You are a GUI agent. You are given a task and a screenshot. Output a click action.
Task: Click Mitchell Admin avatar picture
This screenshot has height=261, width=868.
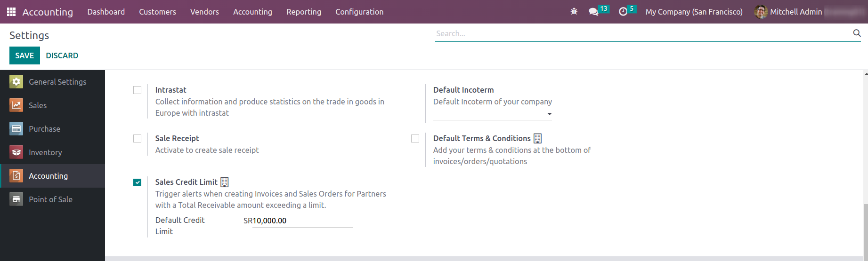tap(761, 12)
